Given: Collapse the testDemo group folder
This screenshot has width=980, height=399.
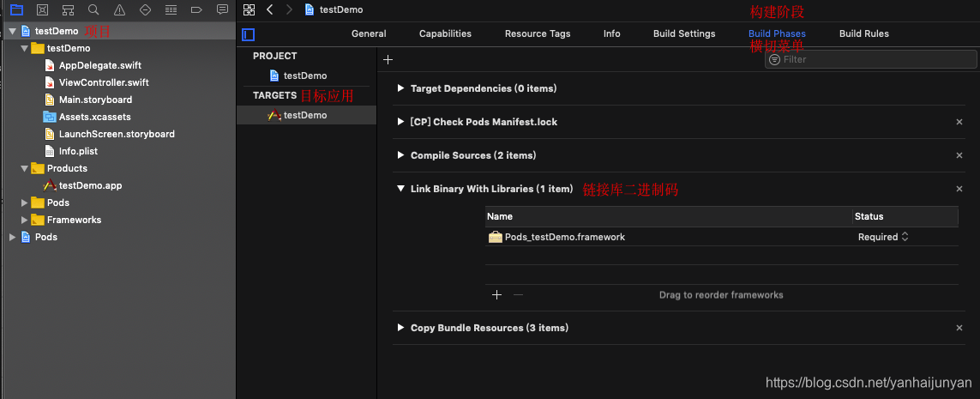Looking at the screenshot, I should pyautogui.click(x=24, y=48).
